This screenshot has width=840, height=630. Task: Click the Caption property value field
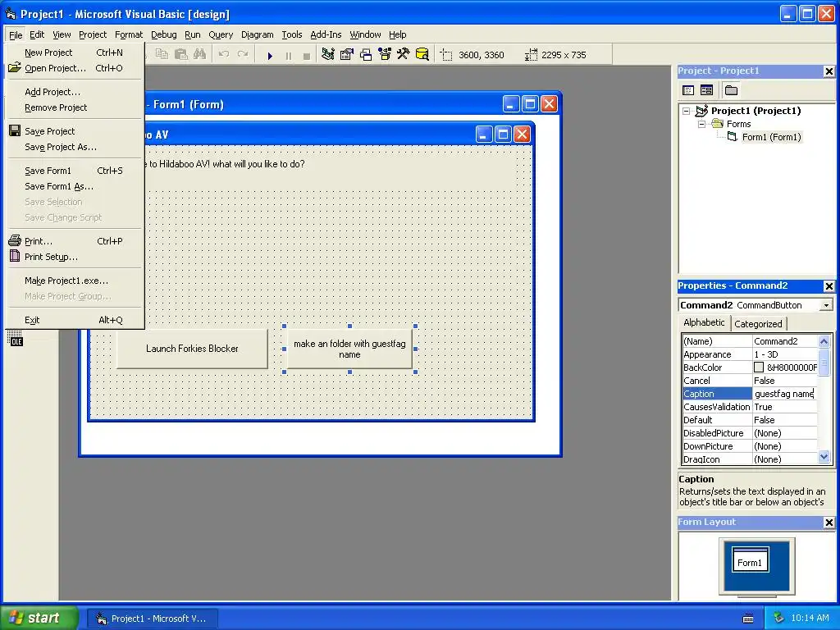[785, 394]
